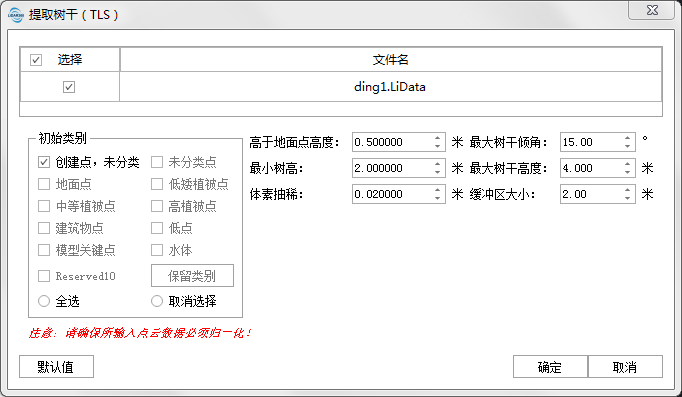Check the Reserved10 class
Image resolution: width=682 pixels, height=397 pixels.
tap(44, 276)
